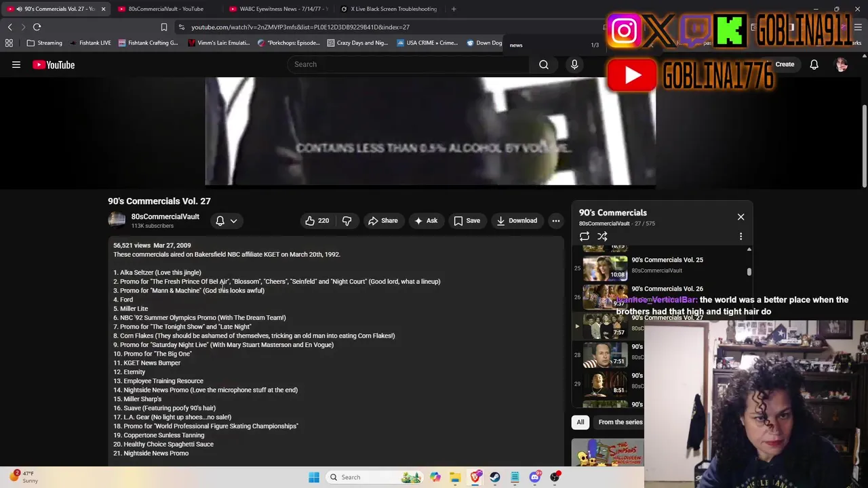Click the video player area
Image resolution: width=868 pixels, height=488 pixels.
[430, 131]
